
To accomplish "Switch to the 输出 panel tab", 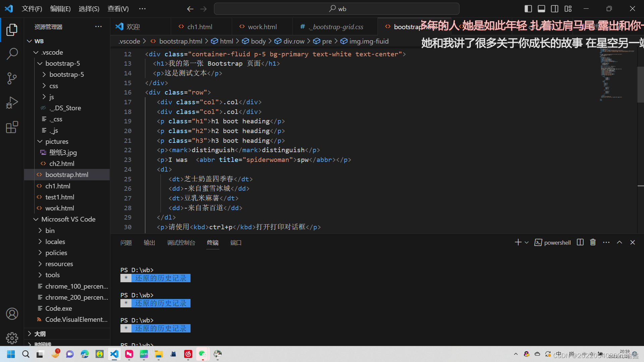I will [x=149, y=242].
